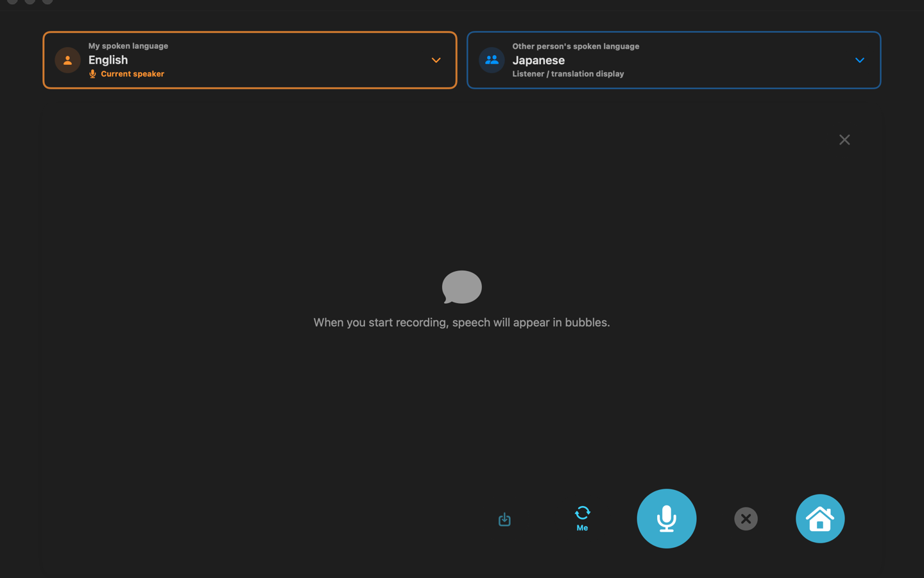The image size is (924, 578).
Task: Click the 'Listener / translation display' label
Action: [568, 74]
